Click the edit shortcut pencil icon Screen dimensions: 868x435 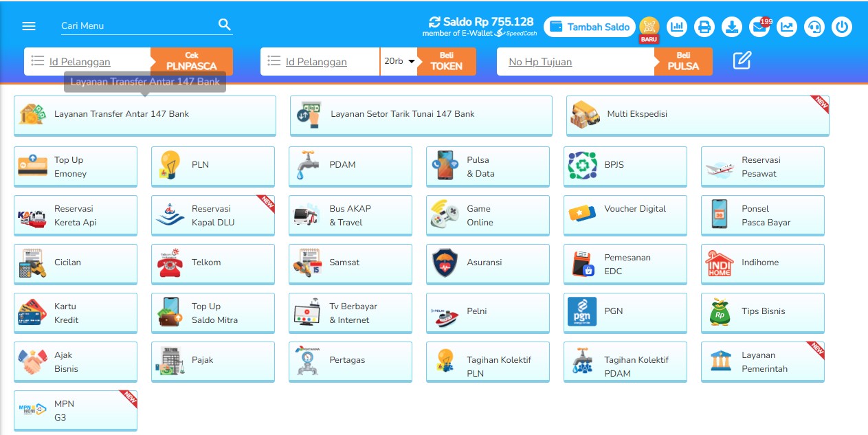click(x=742, y=60)
